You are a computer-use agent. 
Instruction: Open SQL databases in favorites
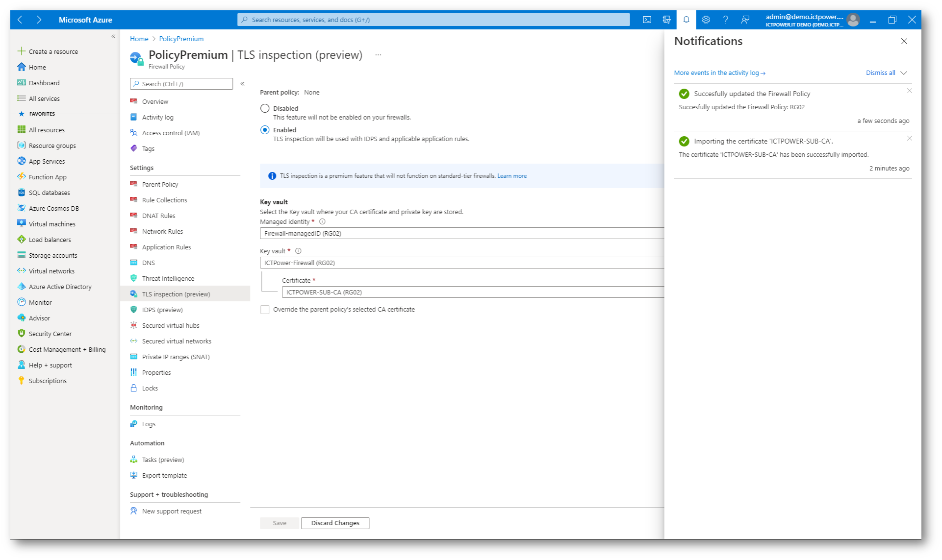[49, 193]
